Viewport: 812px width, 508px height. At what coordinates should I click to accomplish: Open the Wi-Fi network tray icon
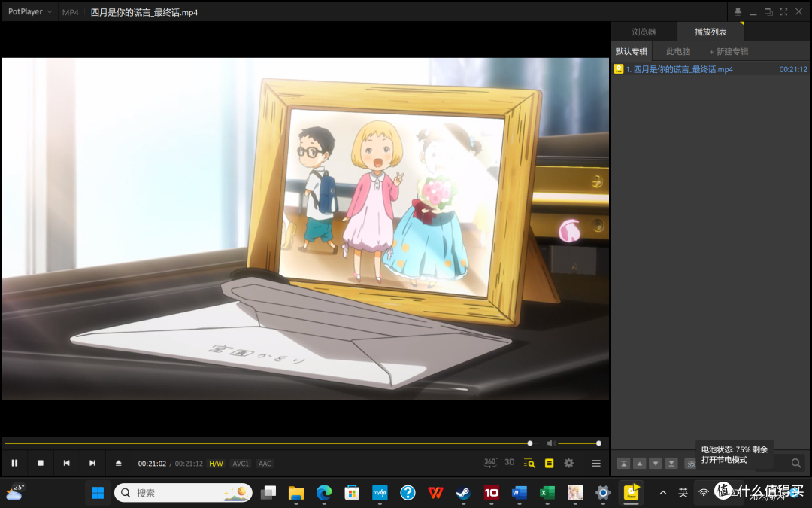[x=703, y=492]
